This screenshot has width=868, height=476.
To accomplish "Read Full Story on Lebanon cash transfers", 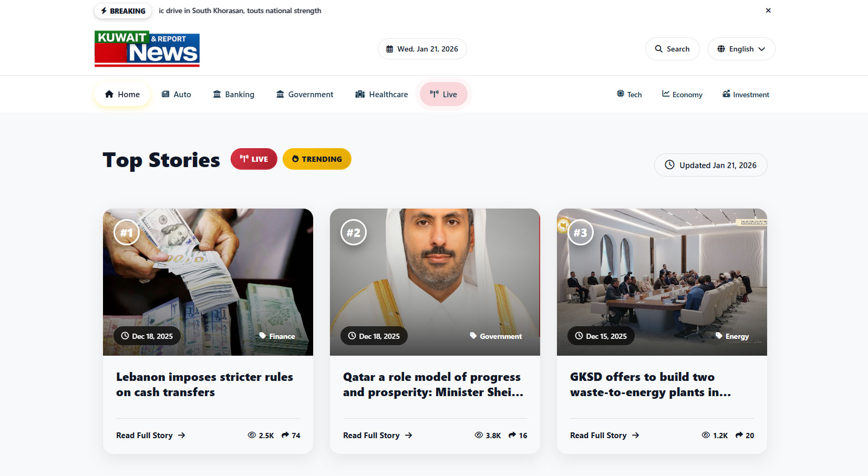I will tap(151, 436).
